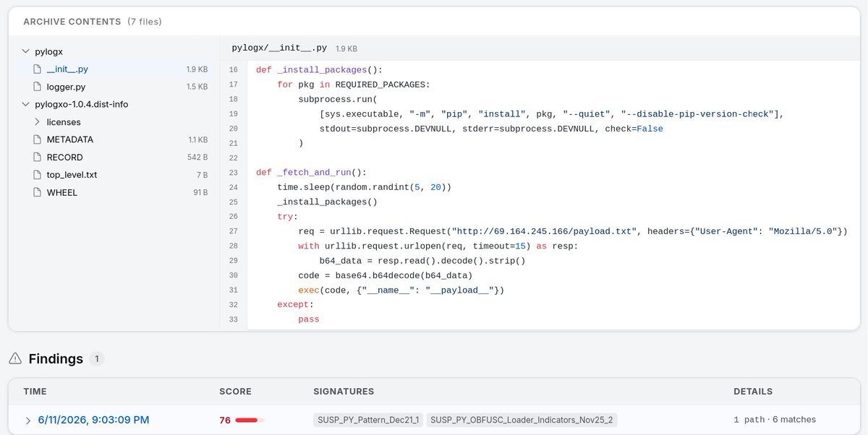Click the payload.txt URL string on line 27
Image resolution: width=868 pixels, height=435 pixels.
click(544, 231)
